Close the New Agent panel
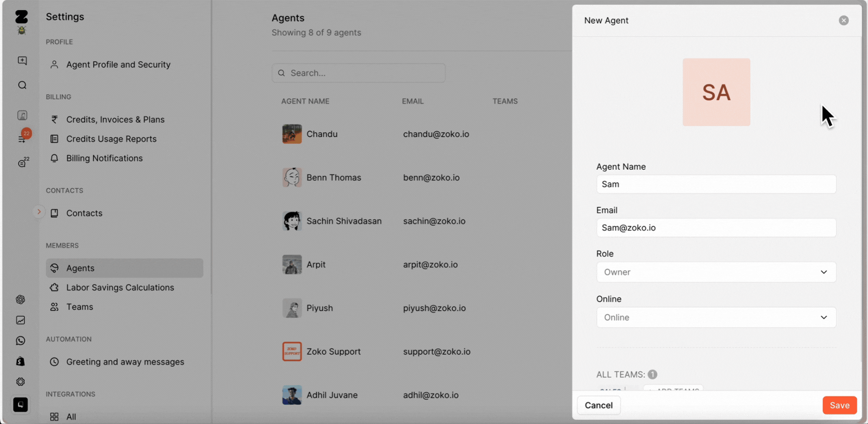 [843, 20]
